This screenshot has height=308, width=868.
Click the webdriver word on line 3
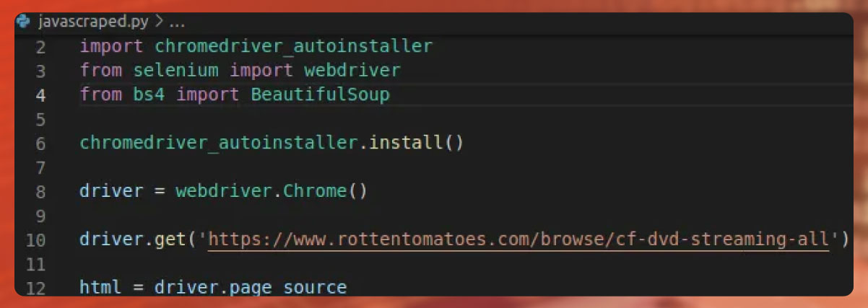pos(352,71)
